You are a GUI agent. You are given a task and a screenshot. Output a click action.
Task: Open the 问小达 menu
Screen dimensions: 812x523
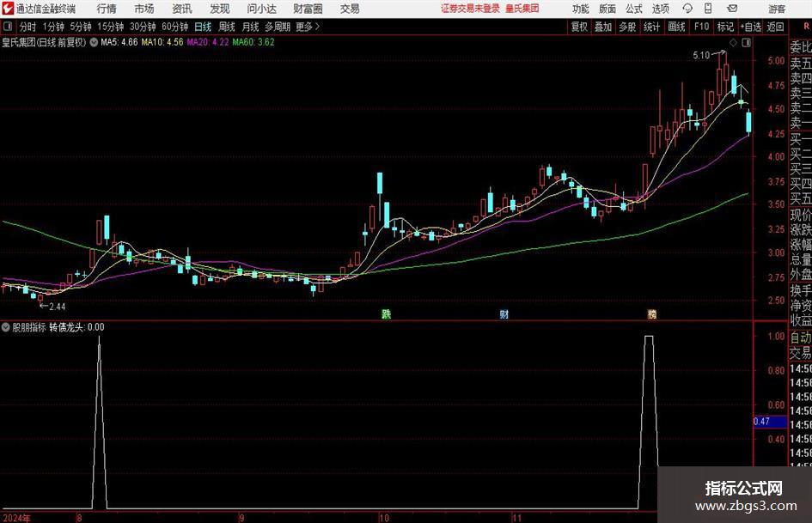[261, 9]
